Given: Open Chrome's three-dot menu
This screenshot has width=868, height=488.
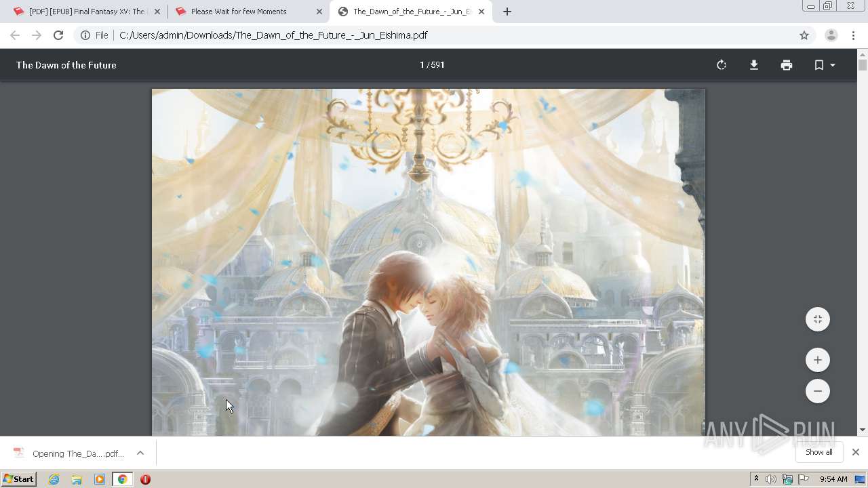Looking at the screenshot, I should (x=853, y=35).
